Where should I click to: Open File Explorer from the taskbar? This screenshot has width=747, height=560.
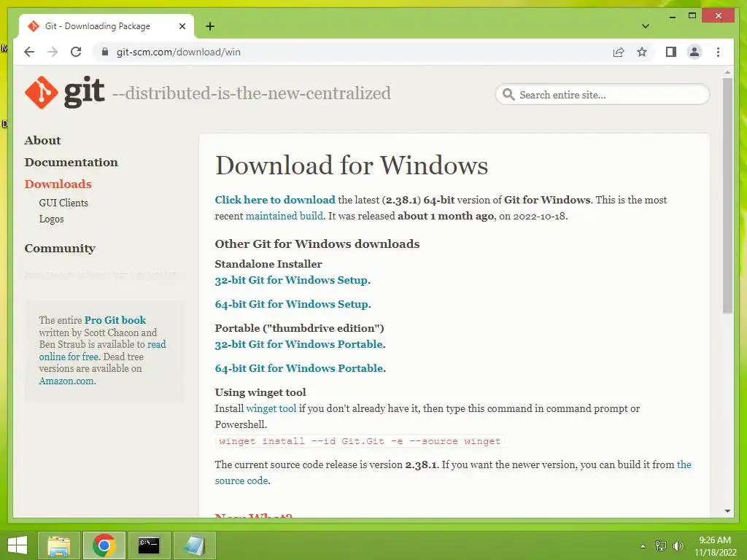pyautogui.click(x=58, y=545)
